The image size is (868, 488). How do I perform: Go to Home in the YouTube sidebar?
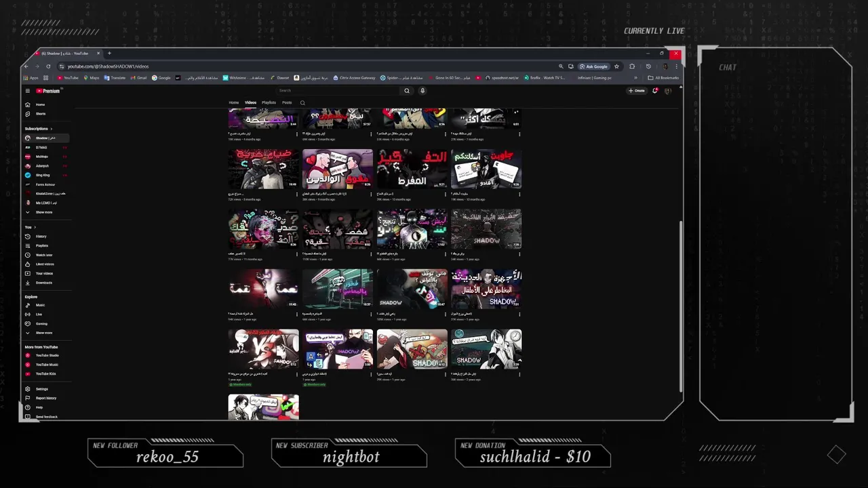46,104
